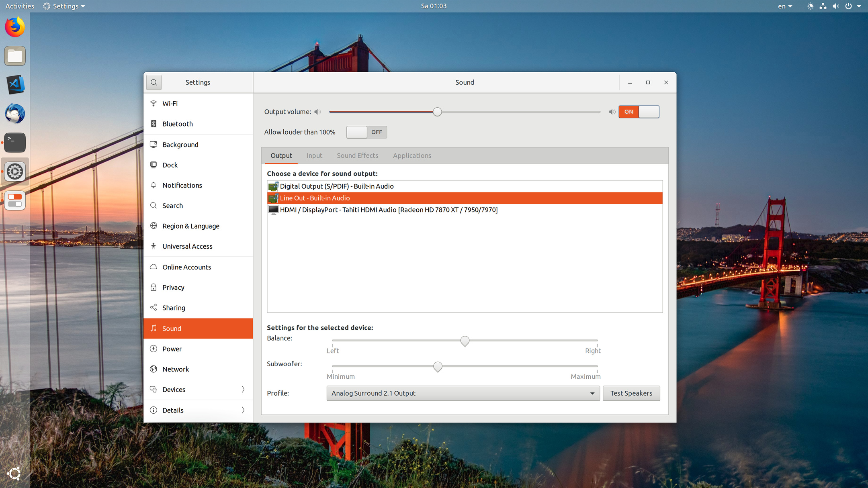Launch Visual Studio Code from dock
Image resolution: width=868 pixels, height=488 pixels.
click(15, 85)
